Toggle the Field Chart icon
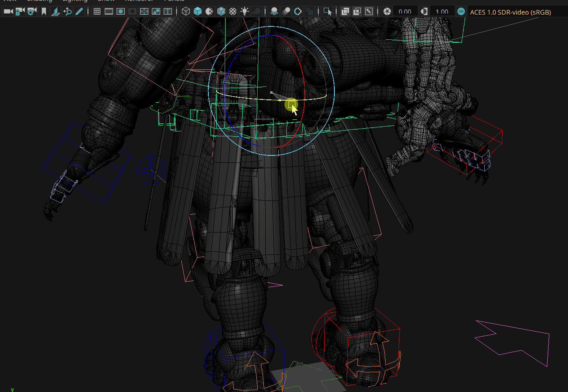This screenshot has height=392, width=568. point(144,11)
